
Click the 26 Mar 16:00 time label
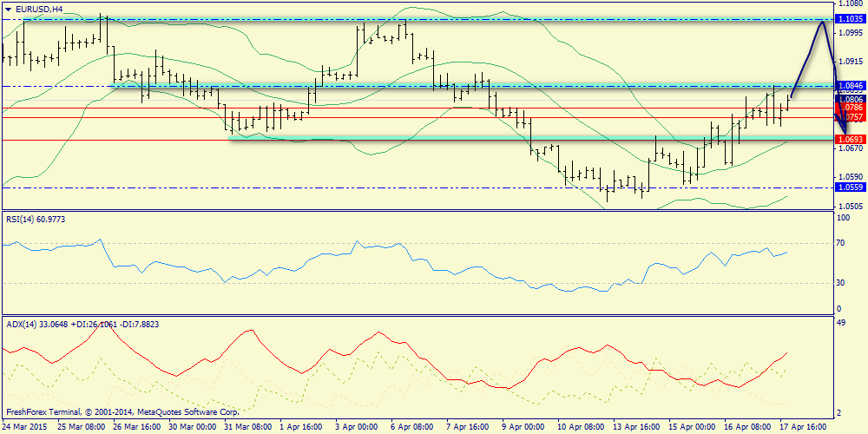coord(136,427)
